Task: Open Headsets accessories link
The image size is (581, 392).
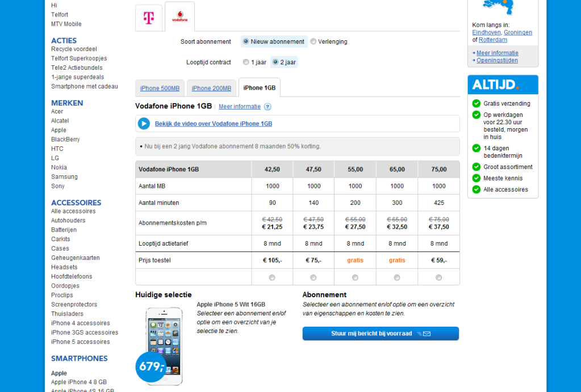Action: click(x=64, y=267)
